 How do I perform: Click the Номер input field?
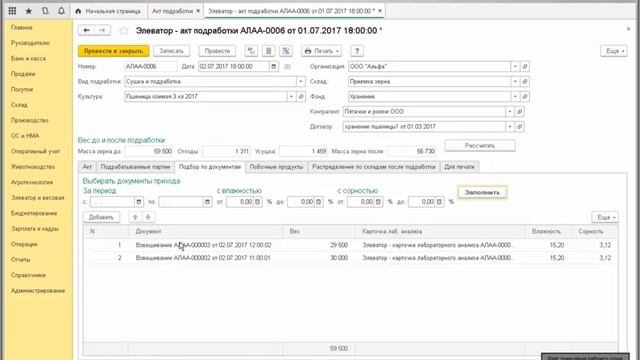point(151,66)
